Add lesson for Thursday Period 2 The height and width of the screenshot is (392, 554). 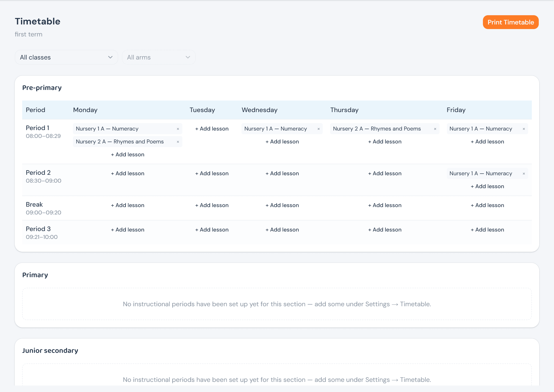point(385,173)
